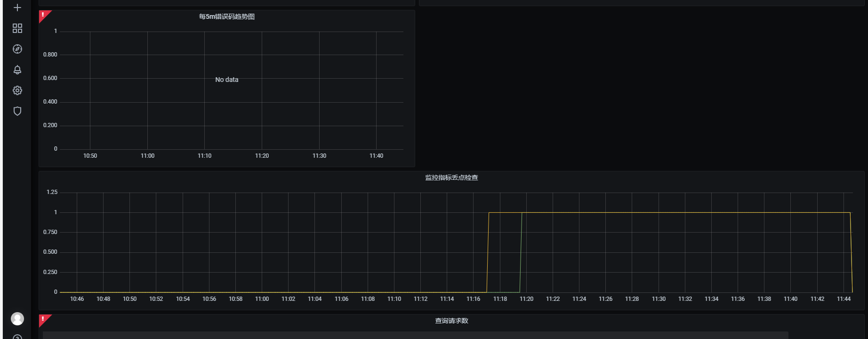This screenshot has height=339, width=868.
Task: Click the No data message
Action: tap(227, 80)
